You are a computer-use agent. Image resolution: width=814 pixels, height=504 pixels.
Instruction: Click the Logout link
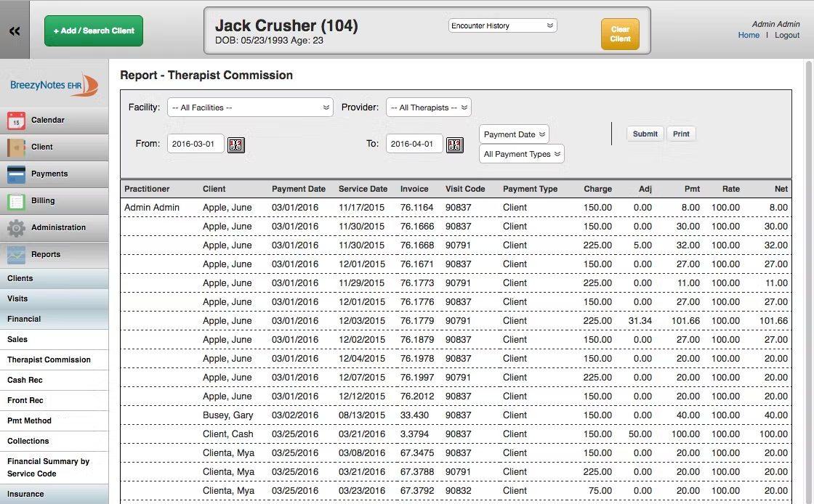[x=787, y=35]
